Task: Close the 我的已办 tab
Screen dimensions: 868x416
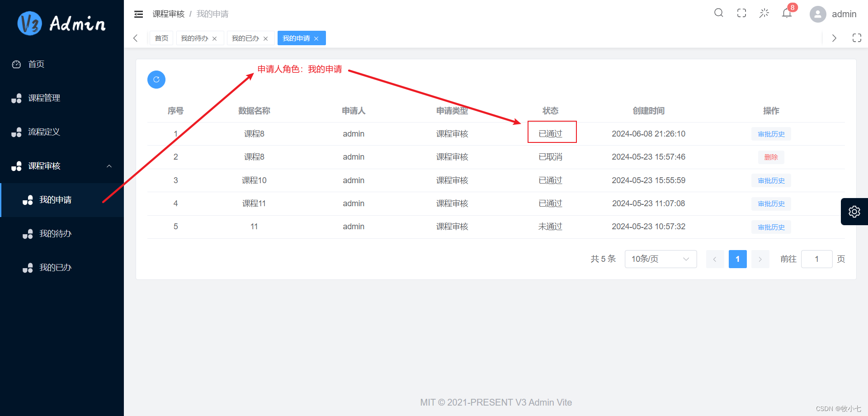Action: tap(266, 38)
